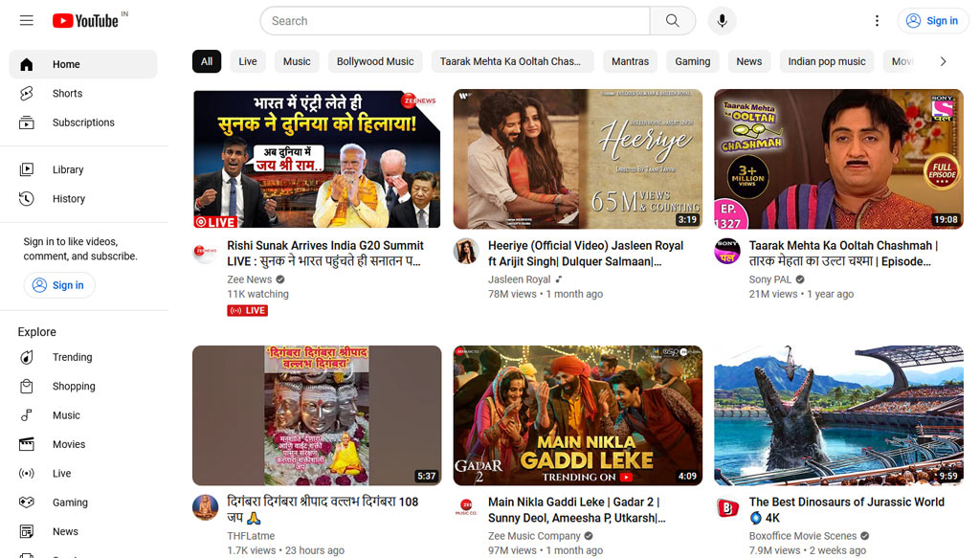Filter videos by Music chip
Viewport: 980px width, 558px height.
[297, 61]
